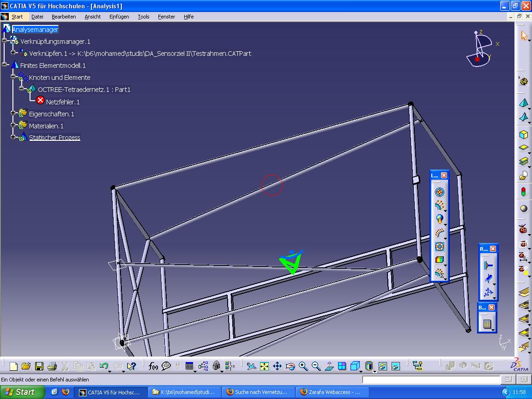Open the Hilfe menu

pyautogui.click(x=188, y=17)
